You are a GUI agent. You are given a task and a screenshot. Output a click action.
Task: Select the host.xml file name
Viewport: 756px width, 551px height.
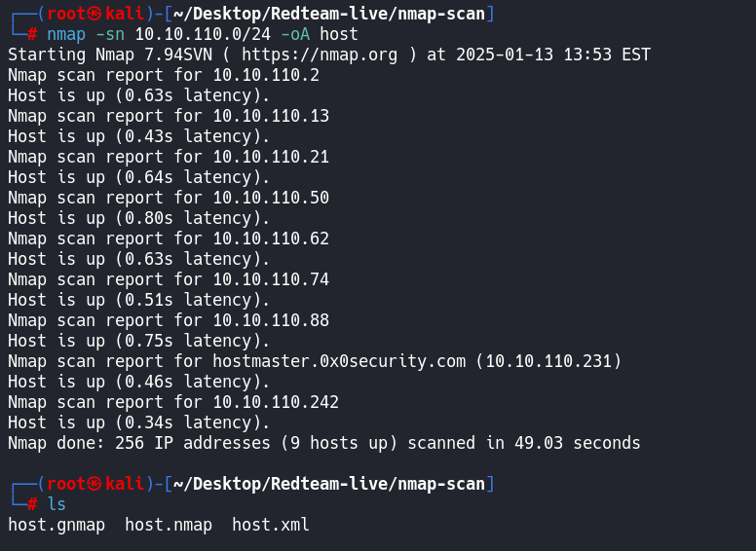pos(271,525)
